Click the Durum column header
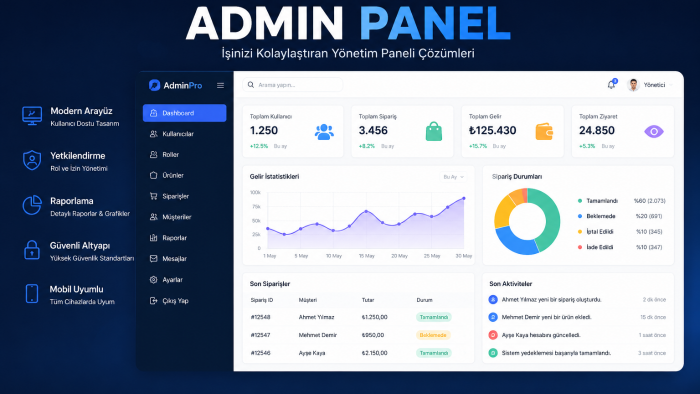The image size is (700, 394). click(x=425, y=300)
